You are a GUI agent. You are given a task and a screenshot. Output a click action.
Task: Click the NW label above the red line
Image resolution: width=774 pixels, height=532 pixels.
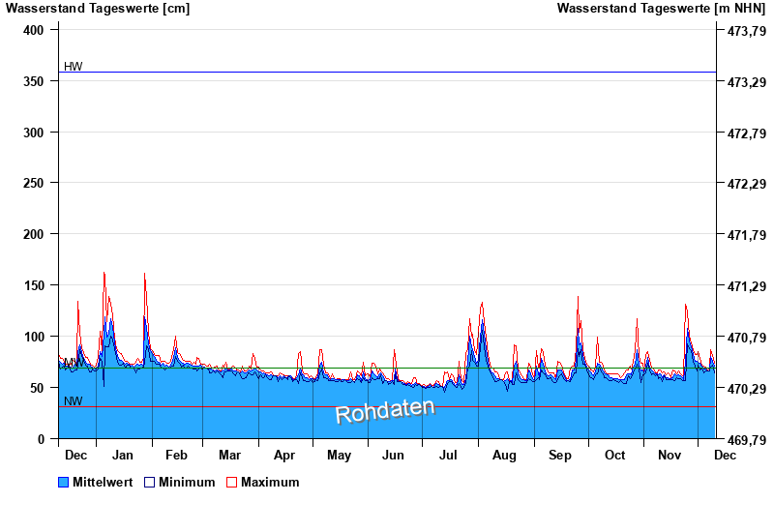pyautogui.click(x=73, y=400)
